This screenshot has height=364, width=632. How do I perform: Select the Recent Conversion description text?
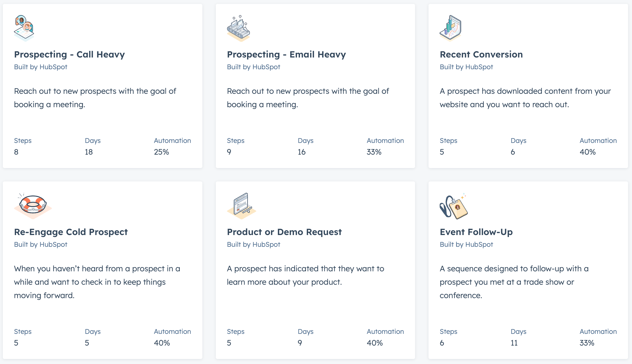click(x=525, y=98)
